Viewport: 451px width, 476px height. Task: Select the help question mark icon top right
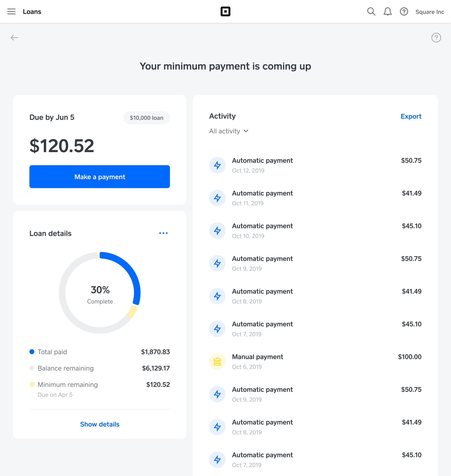point(404,11)
